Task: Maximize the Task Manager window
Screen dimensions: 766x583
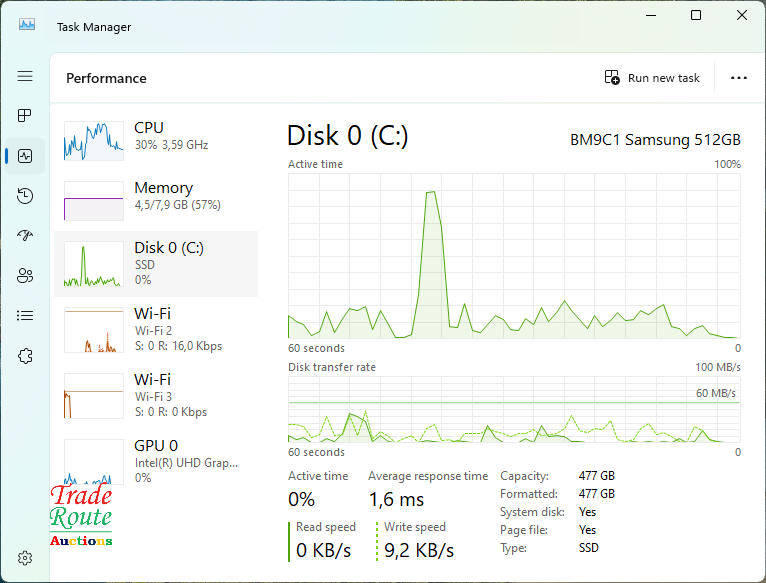Action: (696, 15)
